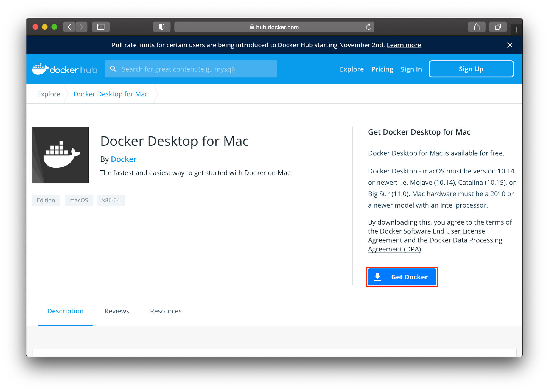The image size is (549, 392).
Task: Click the Docker Hub whale logo
Action: (65, 69)
